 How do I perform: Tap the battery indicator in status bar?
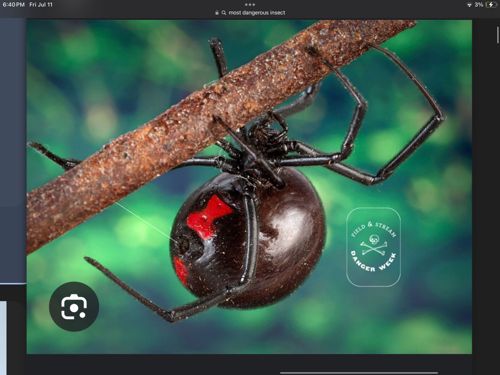(491, 5)
